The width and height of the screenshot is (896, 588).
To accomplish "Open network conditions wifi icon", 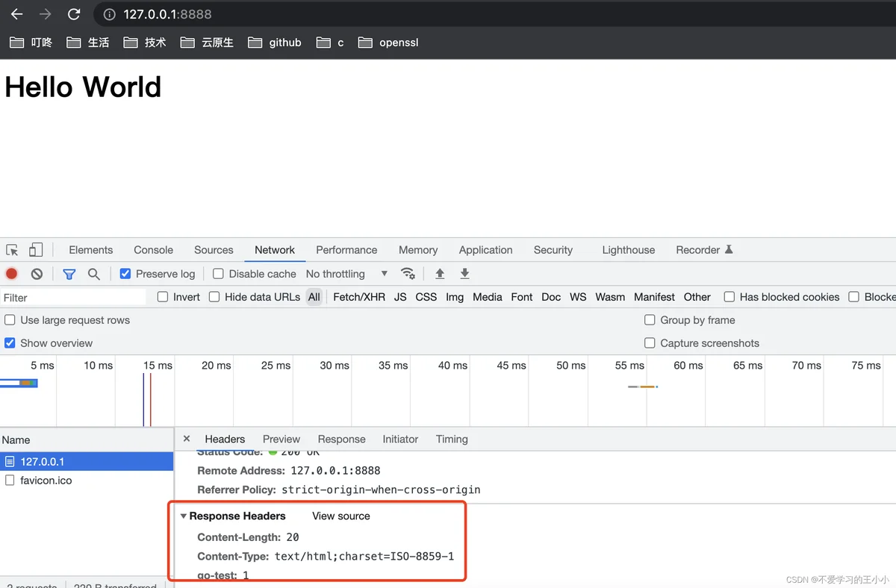I will [408, 274].
